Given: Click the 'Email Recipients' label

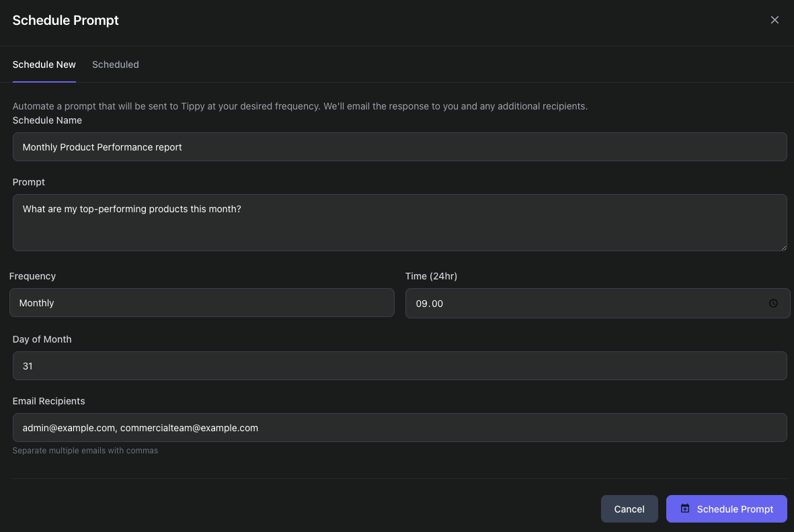Looking at the screenshot, I should point(48,401).
